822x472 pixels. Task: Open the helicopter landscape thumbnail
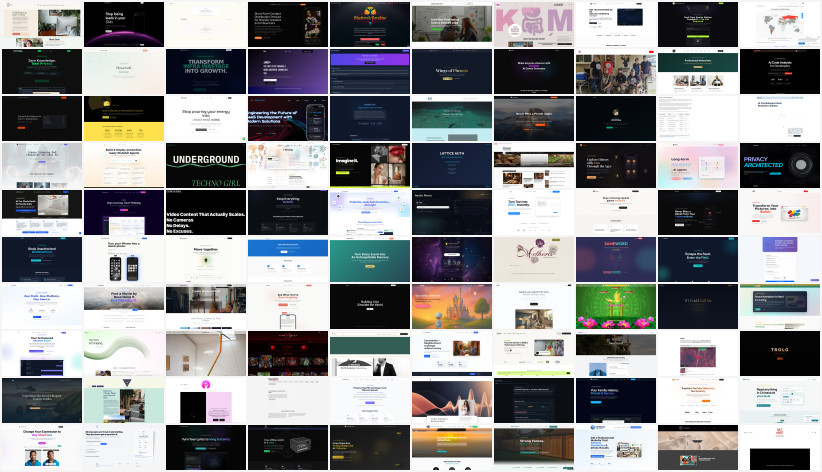pyautogui.click(x=42, y=401)
